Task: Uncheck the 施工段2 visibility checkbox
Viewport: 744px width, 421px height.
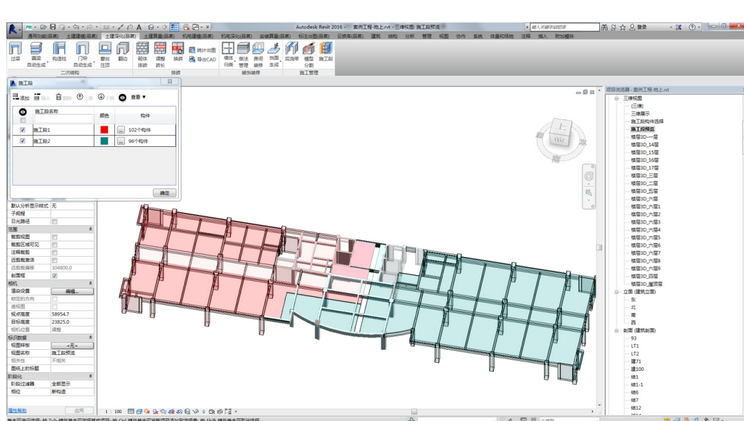Action: (22, 141)
